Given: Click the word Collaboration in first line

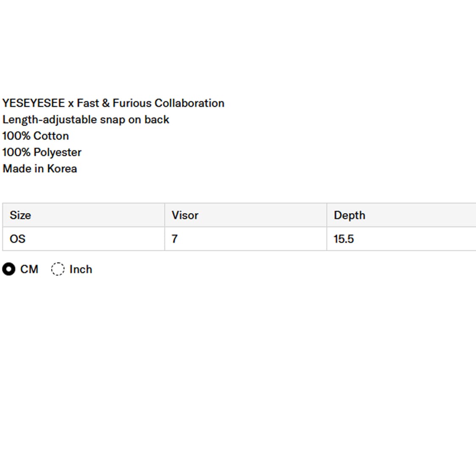Looking at the screenshot, I should click(189, 103).
